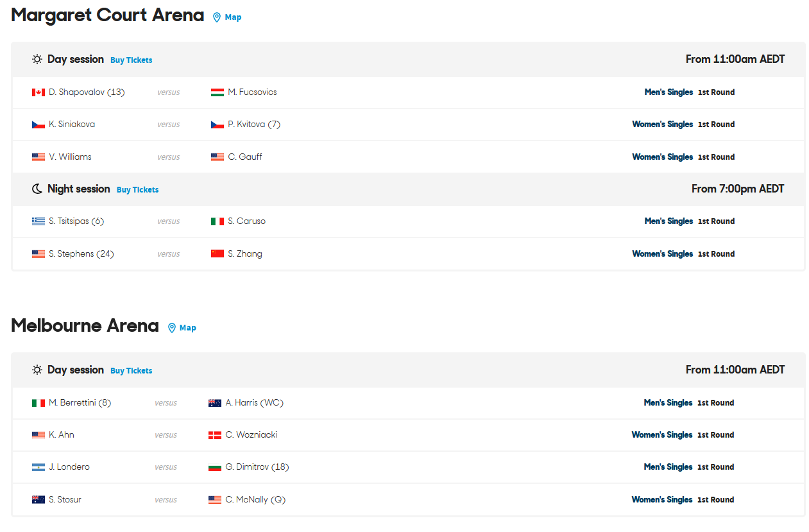
Task: Select M. Berrettini (8) player name
Action: click(80, 403)
